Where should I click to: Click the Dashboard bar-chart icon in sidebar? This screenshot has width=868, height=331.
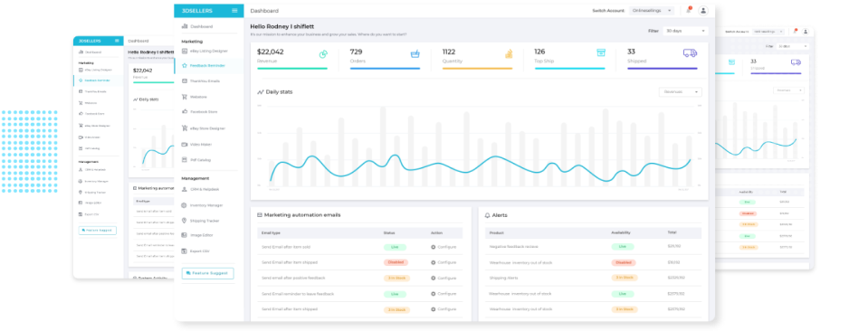pyautogui.click(x=185, y=26)
